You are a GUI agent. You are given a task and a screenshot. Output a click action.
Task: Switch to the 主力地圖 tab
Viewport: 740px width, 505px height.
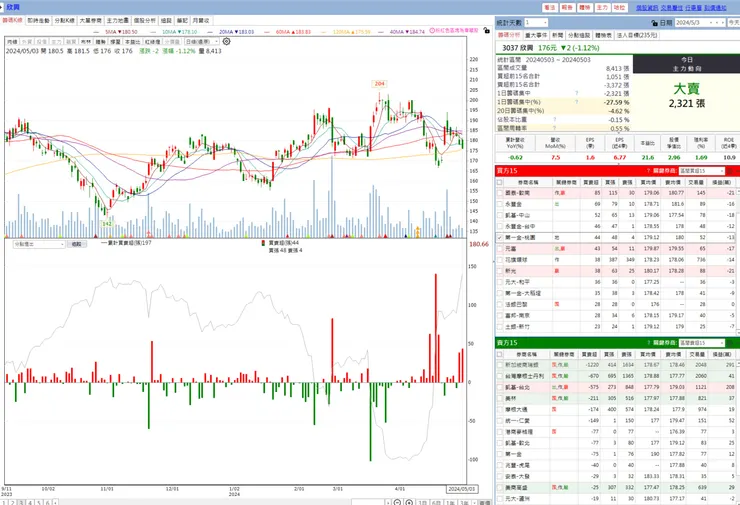coord(118,21)
